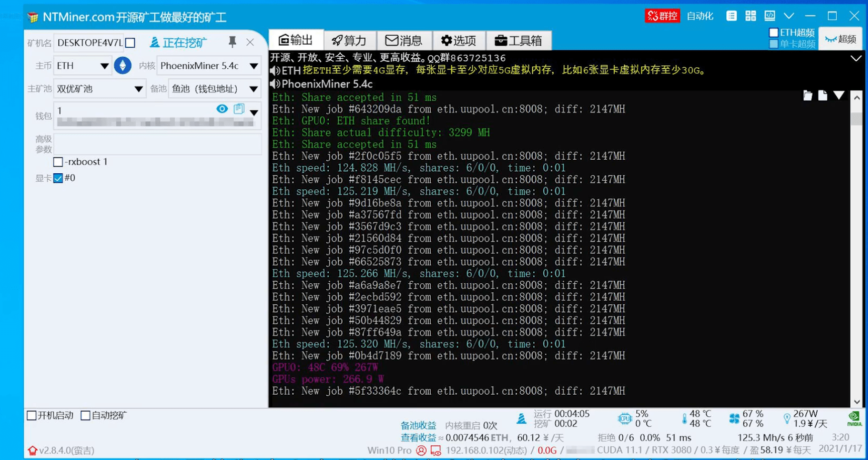The image size is (868, 460).
Task: Click the speaker icon beside ETH notice
Action: click(275, 70)
